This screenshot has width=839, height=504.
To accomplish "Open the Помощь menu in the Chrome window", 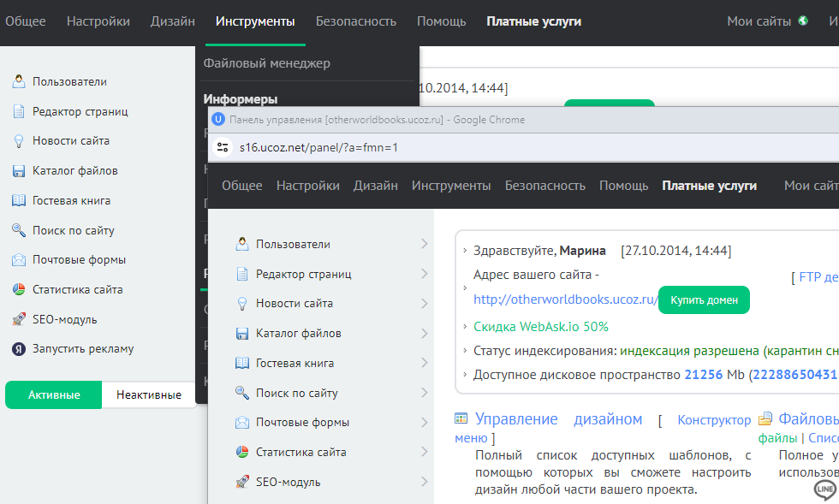I will coord(624,186).
